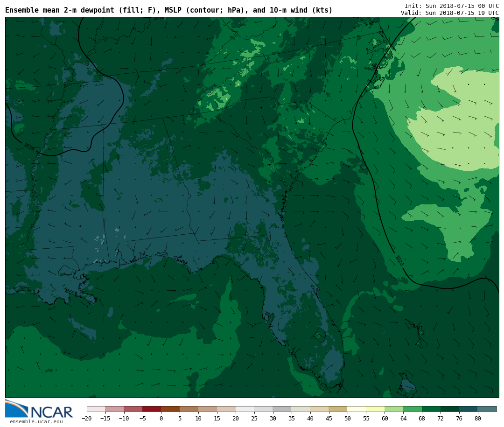
Task: Click the 1020 hPa contour label
Action: 399,261
